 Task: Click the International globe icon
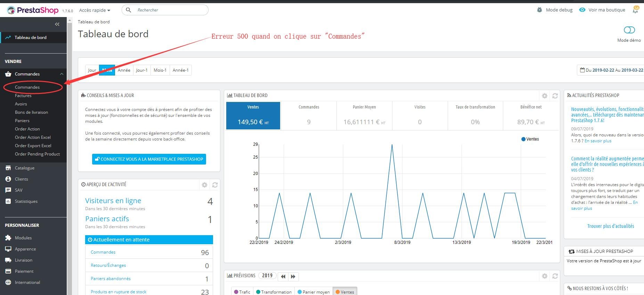coord(8,282)
